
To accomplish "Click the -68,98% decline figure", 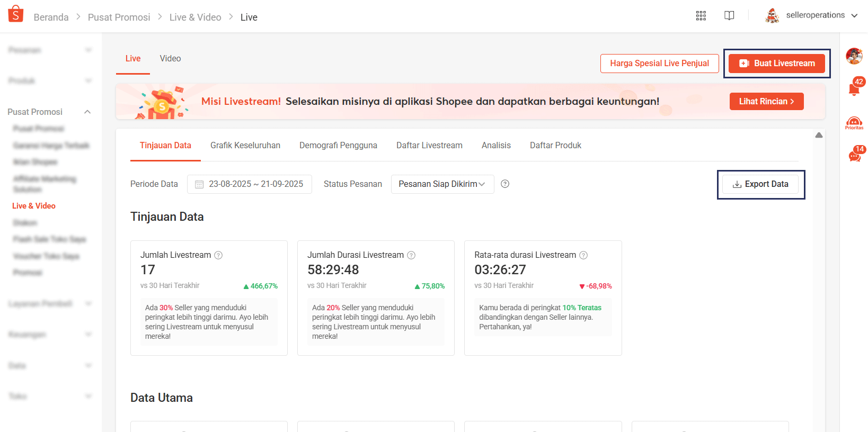I will (x=596, y=286).
